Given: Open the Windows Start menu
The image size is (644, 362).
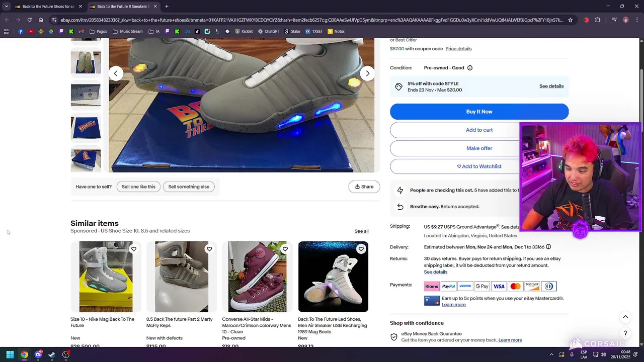Looking at the screenshot, I should click(10, 354).
